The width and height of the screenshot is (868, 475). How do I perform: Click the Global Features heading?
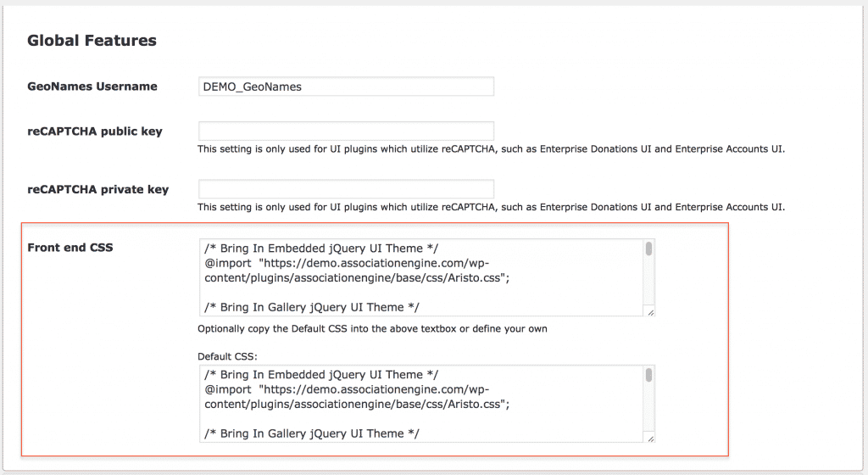point(92,41)
